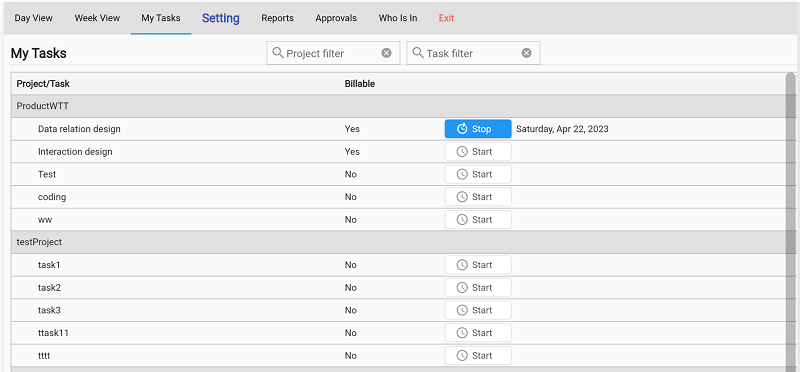Image resolution: width=800 pixels, height=372 pixels.
Task: Click the Project filter magnifier icon
Action: (278, 53)
